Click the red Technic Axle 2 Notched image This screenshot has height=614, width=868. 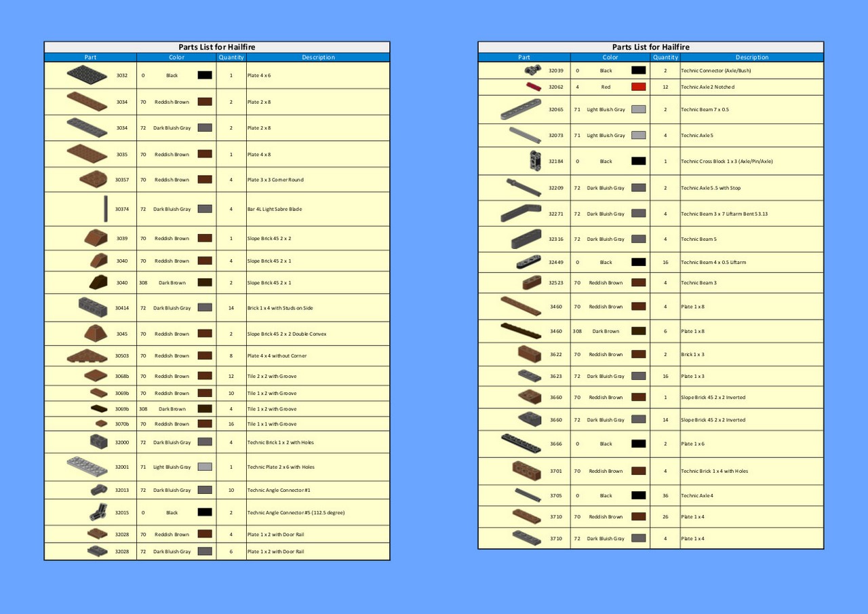[534, 86]
